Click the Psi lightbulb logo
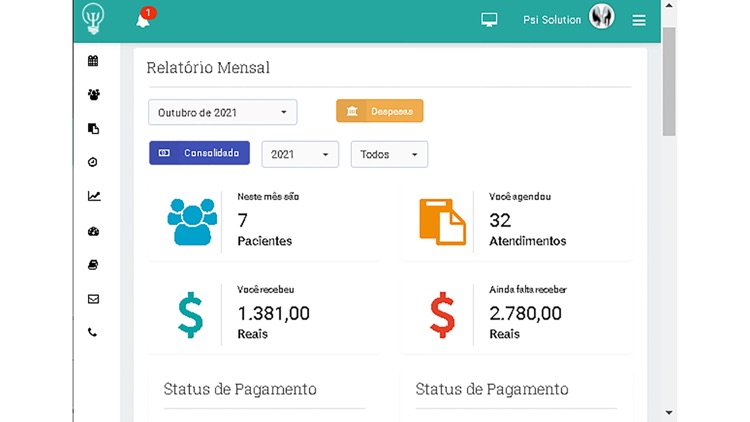Image resolution: width=750 pixels, height=422 pixels. 93,19
